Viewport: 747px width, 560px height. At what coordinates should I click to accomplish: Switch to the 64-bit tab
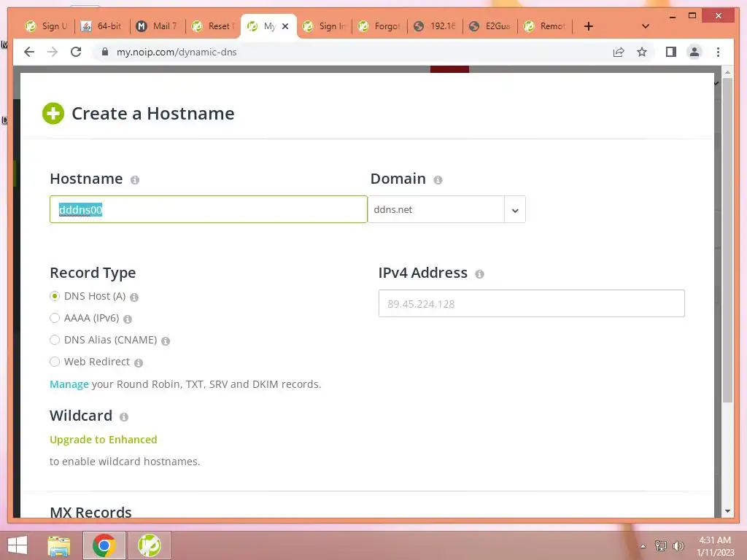(x=101, y=26)
